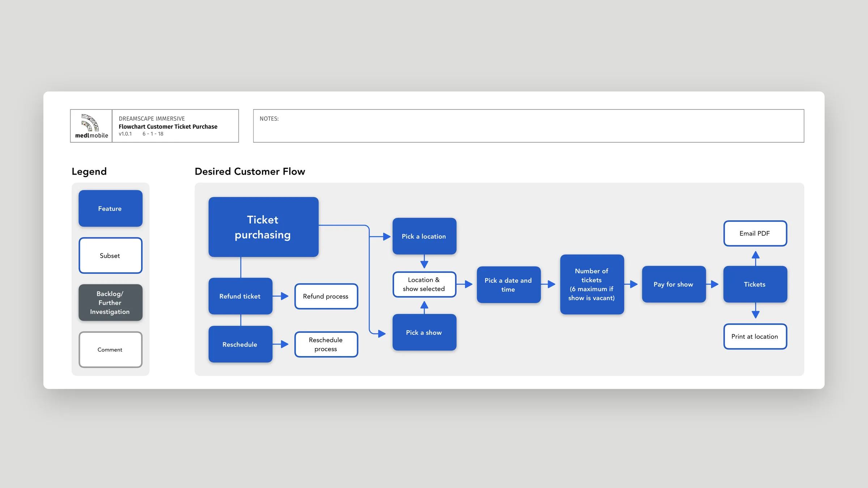Select the Pick a date and time node
Screen dimensions: 868x488
click(509, 285)
